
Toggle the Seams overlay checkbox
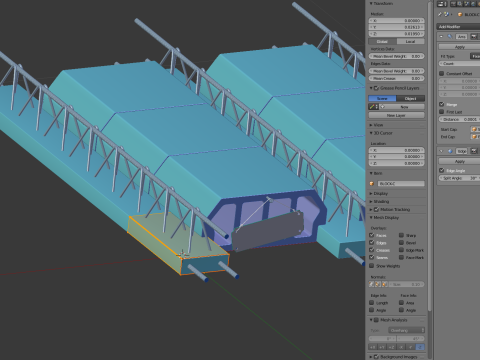372,257
